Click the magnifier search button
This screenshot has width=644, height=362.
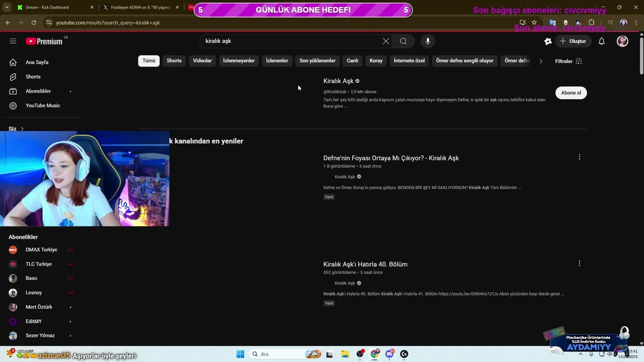(404, 41)
